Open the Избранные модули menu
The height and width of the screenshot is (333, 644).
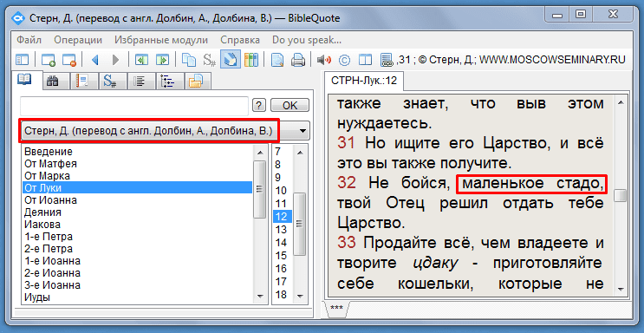click(x=161, y=40)
